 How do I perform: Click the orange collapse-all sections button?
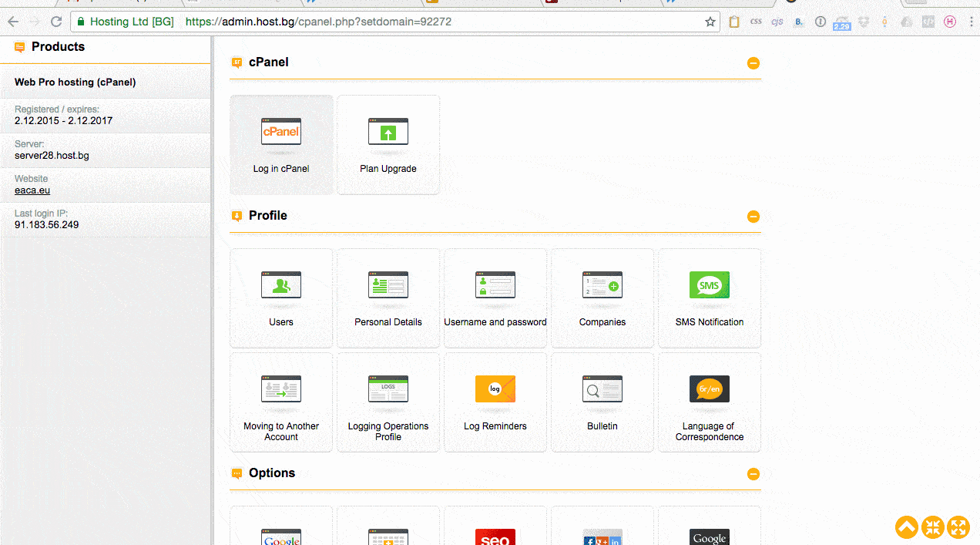(x=933, y=527)
